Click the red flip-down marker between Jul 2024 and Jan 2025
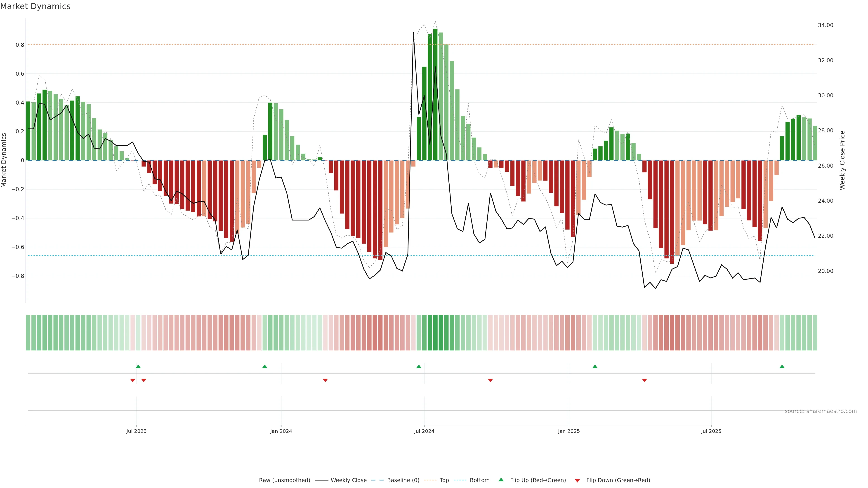 [490, 380]
